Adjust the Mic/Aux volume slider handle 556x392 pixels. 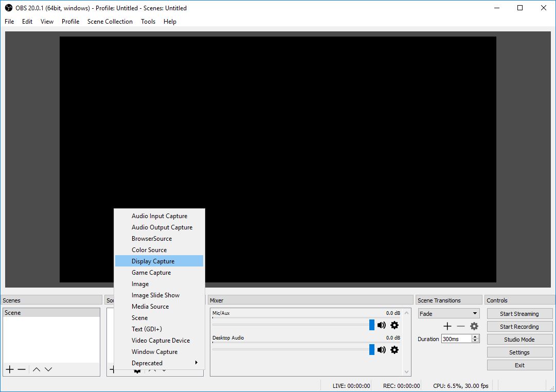click(372, 325)
